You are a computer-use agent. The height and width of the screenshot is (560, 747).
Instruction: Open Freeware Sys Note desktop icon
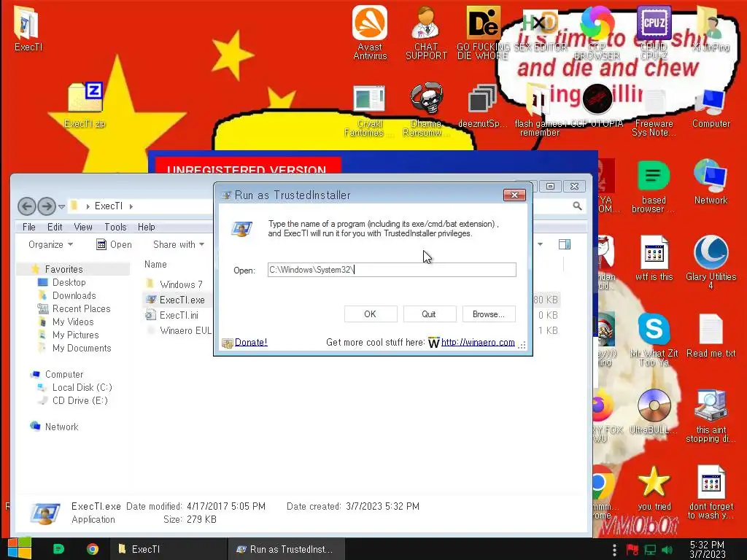pyautogui.click(x=654, y=112)
